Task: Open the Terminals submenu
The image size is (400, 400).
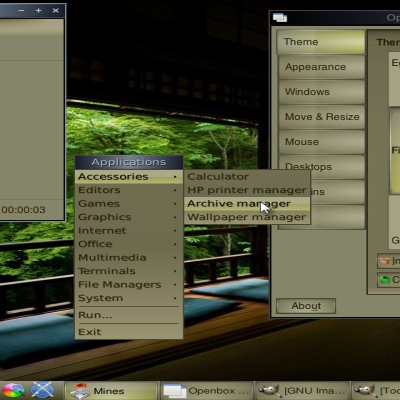Action: pos(129,271)
